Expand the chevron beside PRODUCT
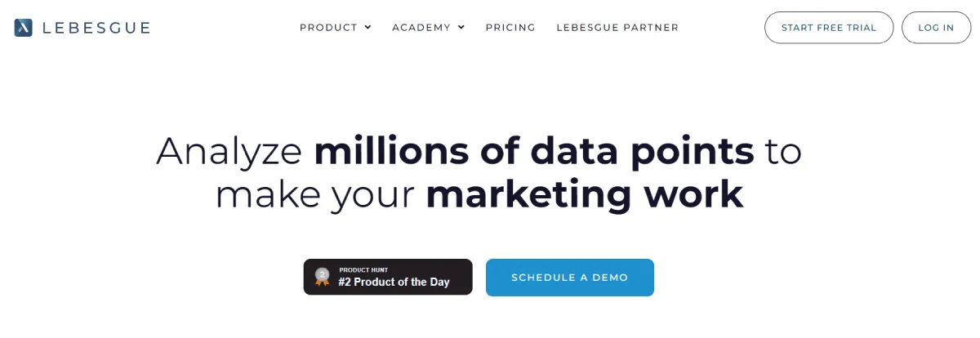The height and width of the screenshot is (338, 980). pos(367,27)
